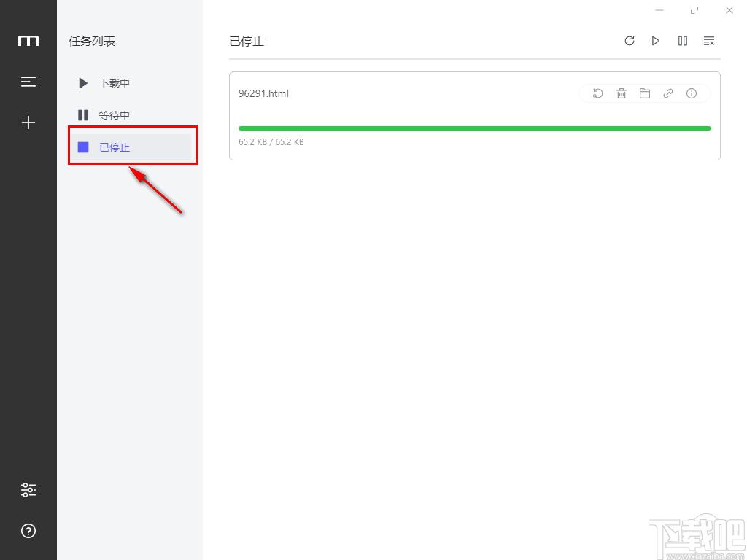The width and height of the screenshot is (747, 560).
Task: Select the 96291.html file name
Action: pos(263,93)
